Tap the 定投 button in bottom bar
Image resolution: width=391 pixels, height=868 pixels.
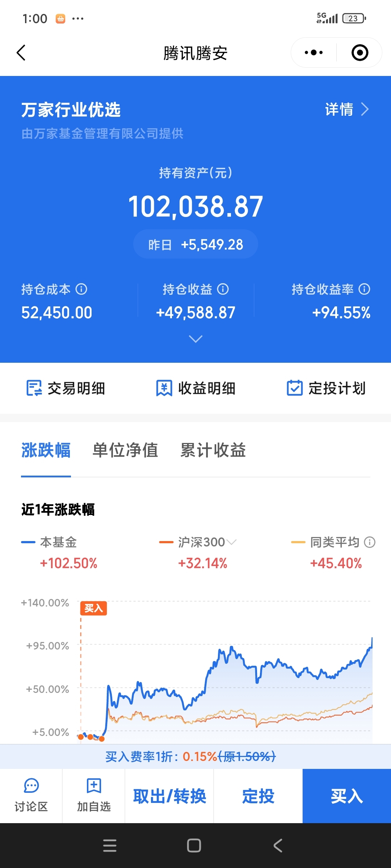pyautogui.click(x=258, y=796)
